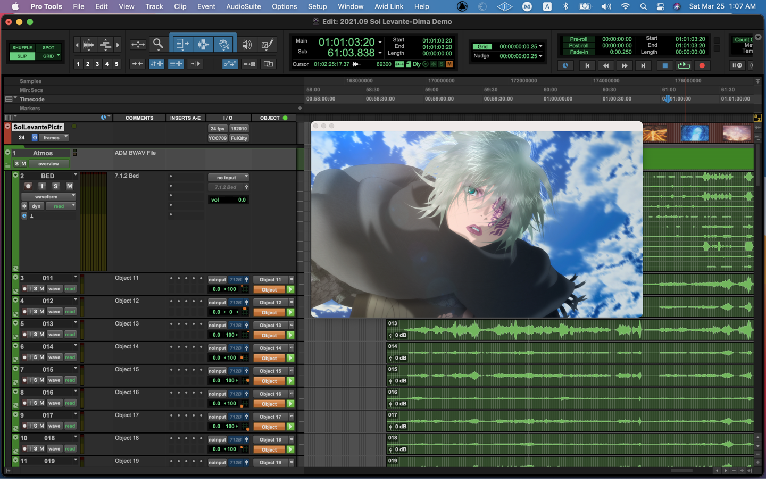Select the Grabber tool

coord(224,44)
